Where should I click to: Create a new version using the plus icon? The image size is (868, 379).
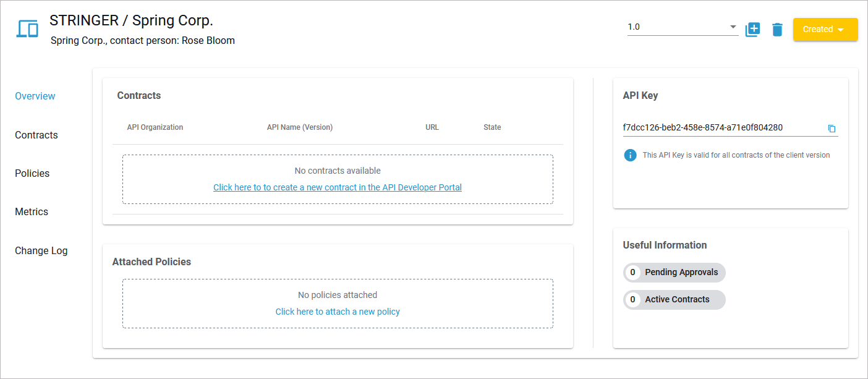tap(752, 28)
